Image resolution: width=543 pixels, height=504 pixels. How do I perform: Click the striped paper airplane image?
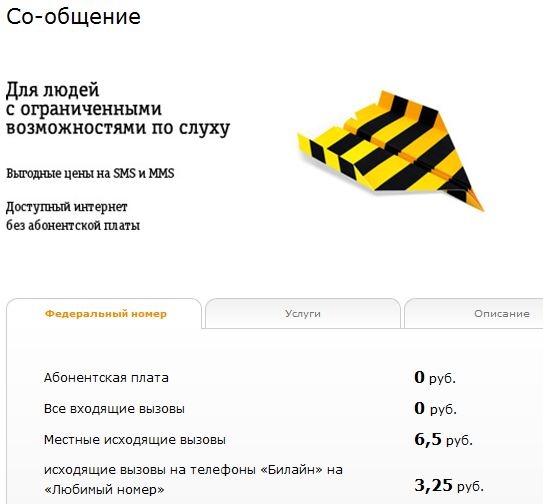point(390,151)
